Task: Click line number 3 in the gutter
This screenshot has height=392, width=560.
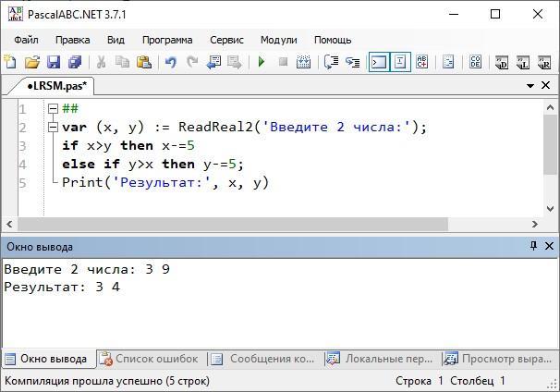Action: 22,146
